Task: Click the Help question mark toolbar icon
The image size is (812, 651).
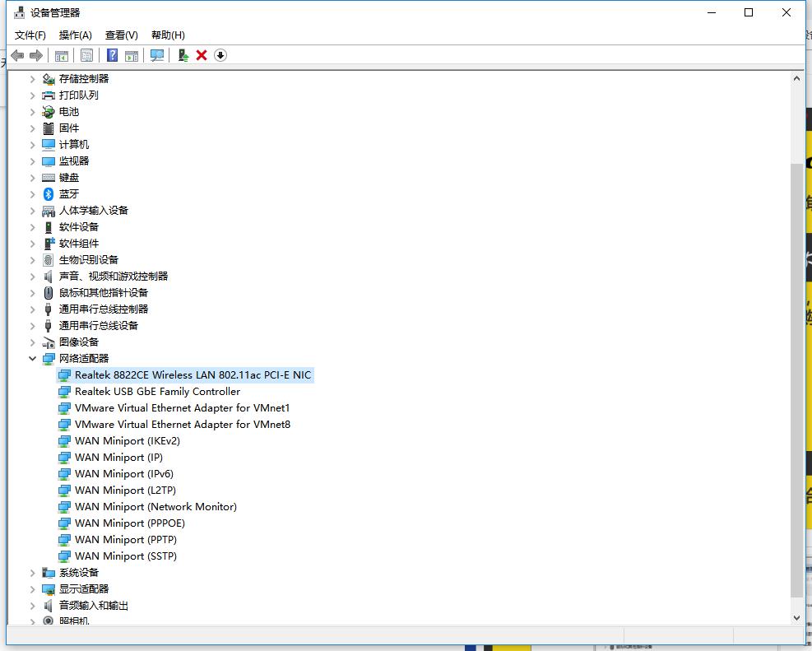Action: 113,55
